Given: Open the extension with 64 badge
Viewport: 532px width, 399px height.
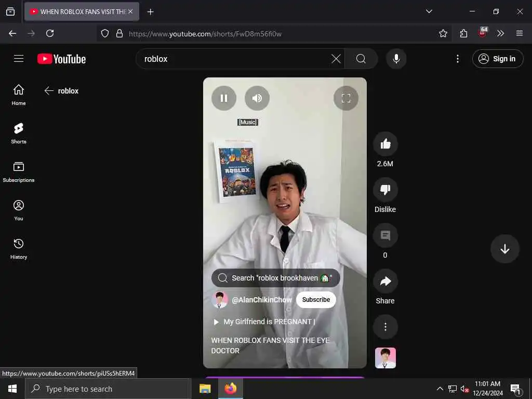Looking at the screenshot, I should pyautogui.click(x=482, y=33).
